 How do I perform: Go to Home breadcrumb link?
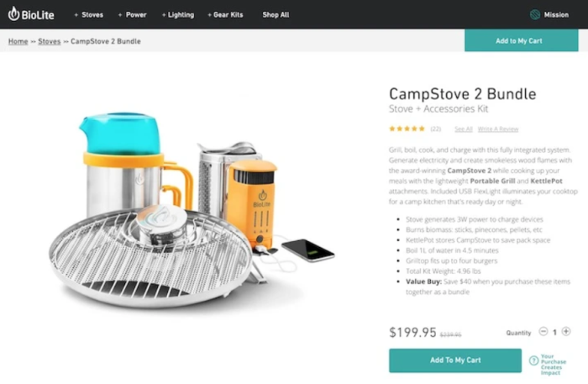coord(18,41)
